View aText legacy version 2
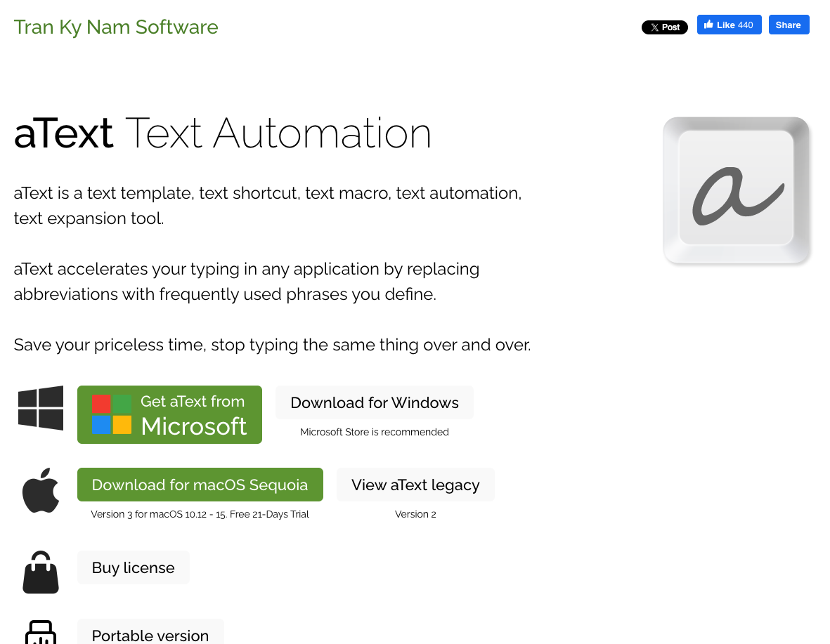 coord(415,484)
